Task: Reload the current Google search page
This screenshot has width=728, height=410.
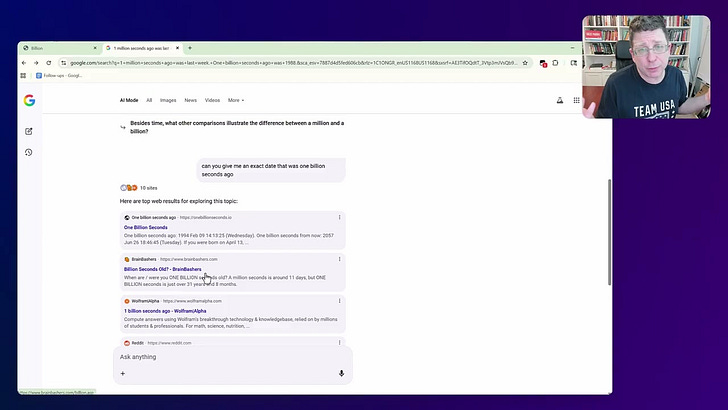Action: (x=49, y=63)
